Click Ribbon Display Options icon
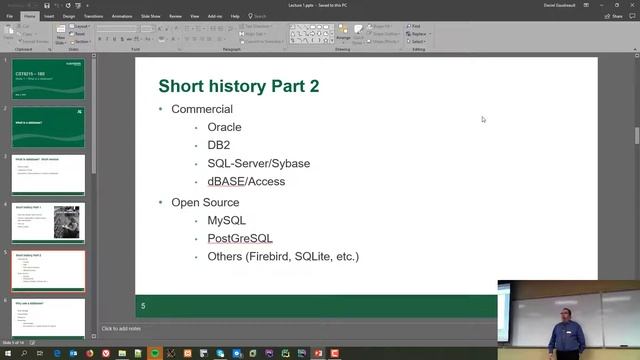The height and width of the screenshot is (360, 640). tap(586, 5)
